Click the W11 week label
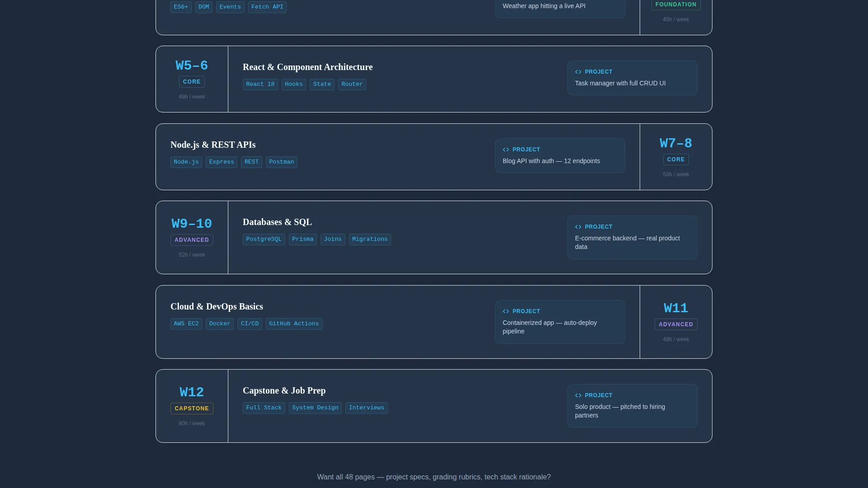868x488 pixels. point(676,309)
